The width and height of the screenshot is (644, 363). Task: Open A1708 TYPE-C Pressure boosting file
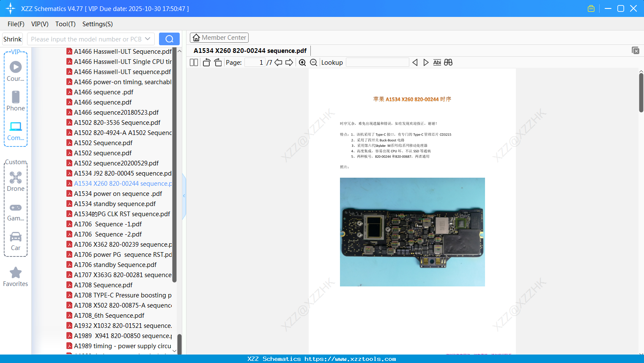pos(123,295)
